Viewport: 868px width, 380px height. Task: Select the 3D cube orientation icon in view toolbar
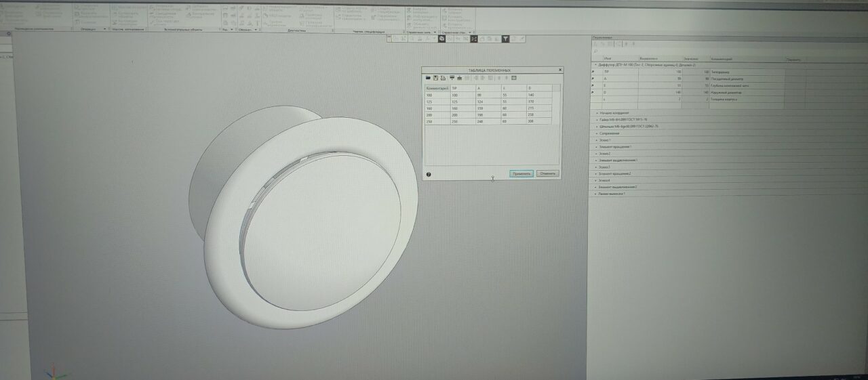pyautogui.click(x=441, y=39)
